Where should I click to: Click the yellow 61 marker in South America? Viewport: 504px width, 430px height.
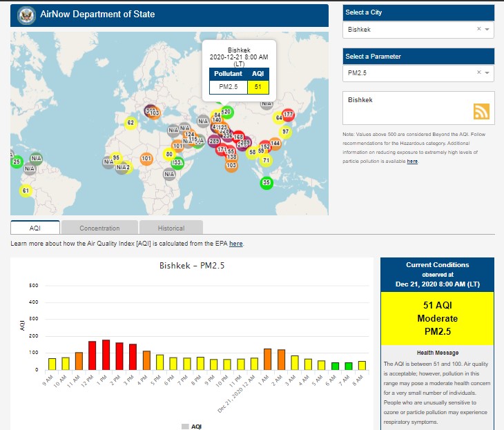click(26, 191)
